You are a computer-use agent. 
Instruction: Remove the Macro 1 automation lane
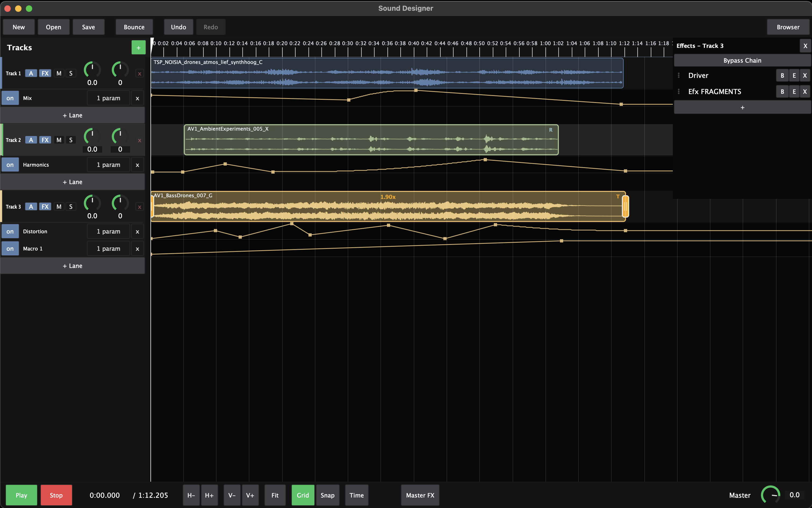click(137, 248)
